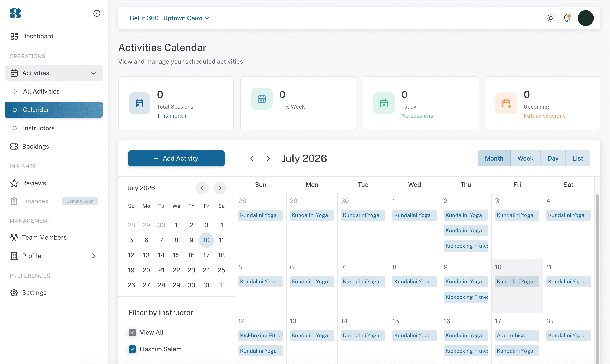Toggle the View All instructor checkbox
The height and width of the screenshot is (364, 610).
[132, 332]
